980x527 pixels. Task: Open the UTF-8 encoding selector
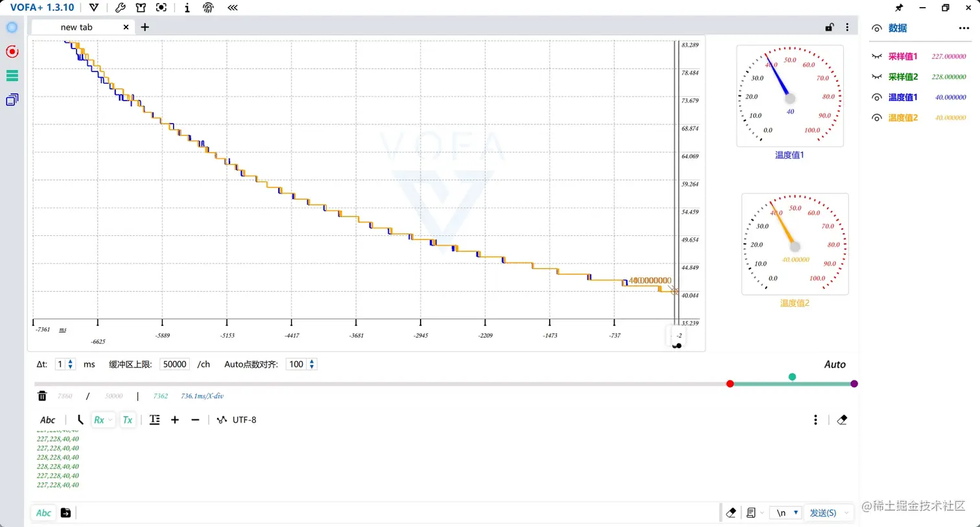click(x=237, y=420)
